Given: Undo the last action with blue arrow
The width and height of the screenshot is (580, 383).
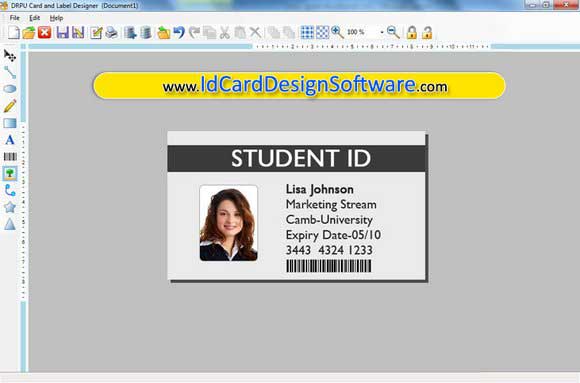Looking at the screenshot, I should pos(179,33).
